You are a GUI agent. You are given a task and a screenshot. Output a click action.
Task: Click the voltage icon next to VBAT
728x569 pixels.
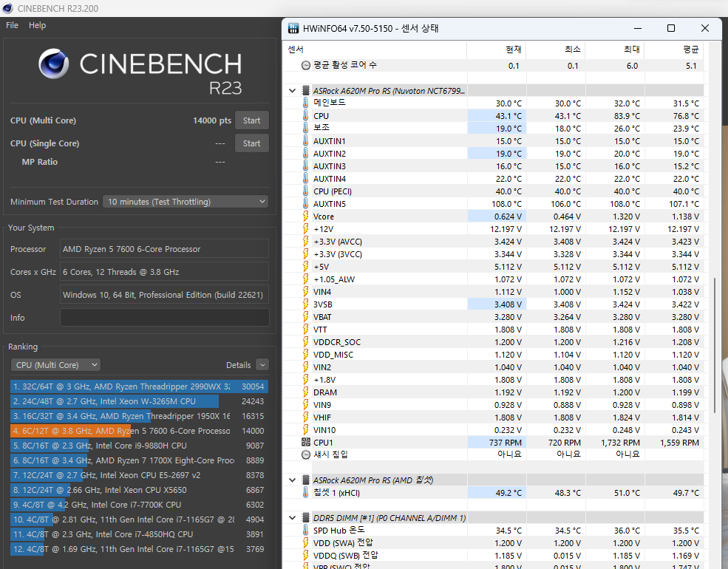coord(305,316)
